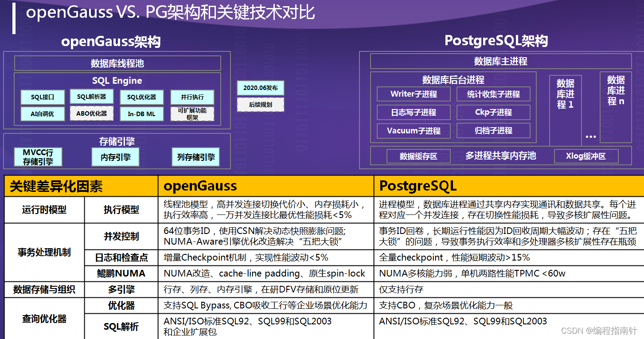
Task: Toggle the 并行执行 option
Action: (x=192, y=97)
